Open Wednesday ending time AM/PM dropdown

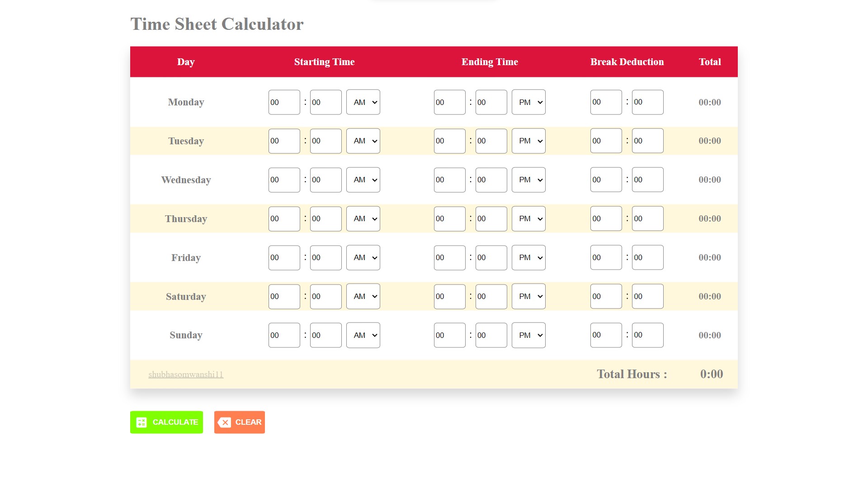[528, 180]
